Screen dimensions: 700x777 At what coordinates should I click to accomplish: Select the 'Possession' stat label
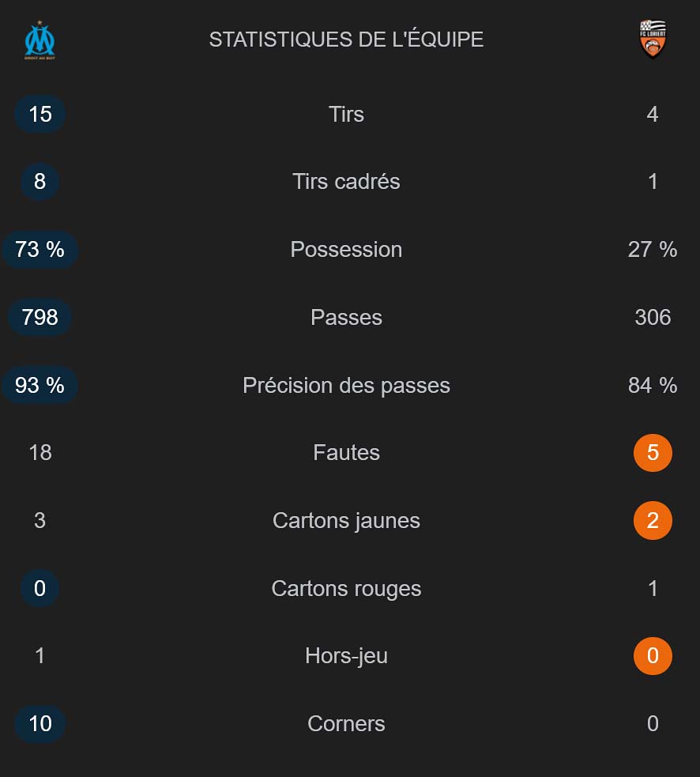pyautogui.click(x=346, y=249)
